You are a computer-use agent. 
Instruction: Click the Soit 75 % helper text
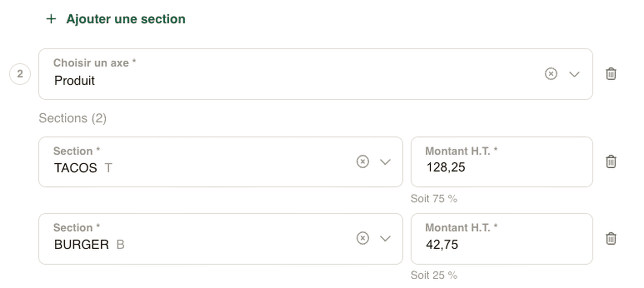click(x=434, y=199)
